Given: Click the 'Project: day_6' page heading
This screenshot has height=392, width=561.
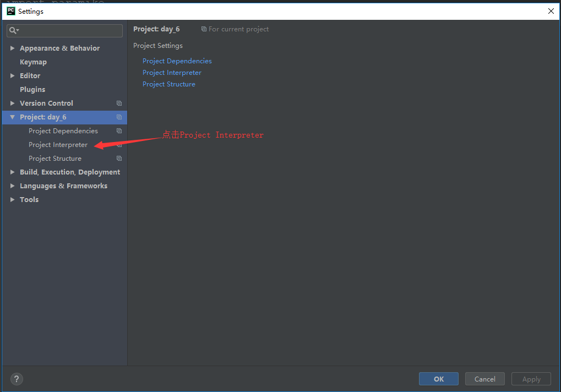Looking at the screenshot, I should pos(157,29).
